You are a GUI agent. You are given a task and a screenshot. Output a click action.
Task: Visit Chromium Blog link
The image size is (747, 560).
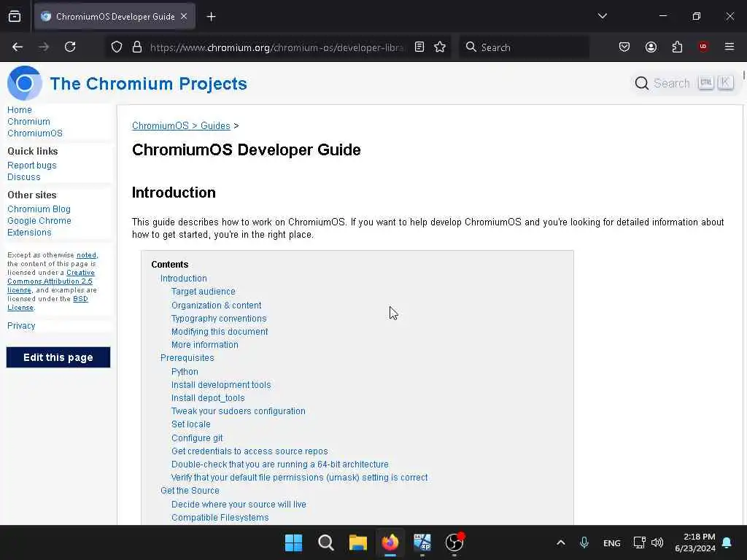pos(39,209)
